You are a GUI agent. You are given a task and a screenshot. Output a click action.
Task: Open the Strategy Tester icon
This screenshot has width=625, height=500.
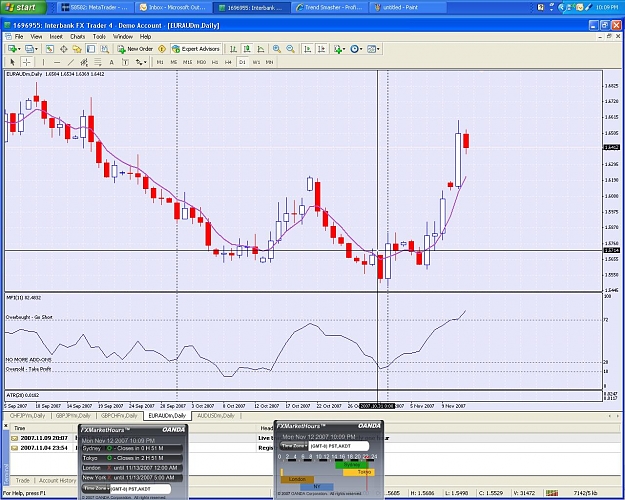(x=104, y=49)
